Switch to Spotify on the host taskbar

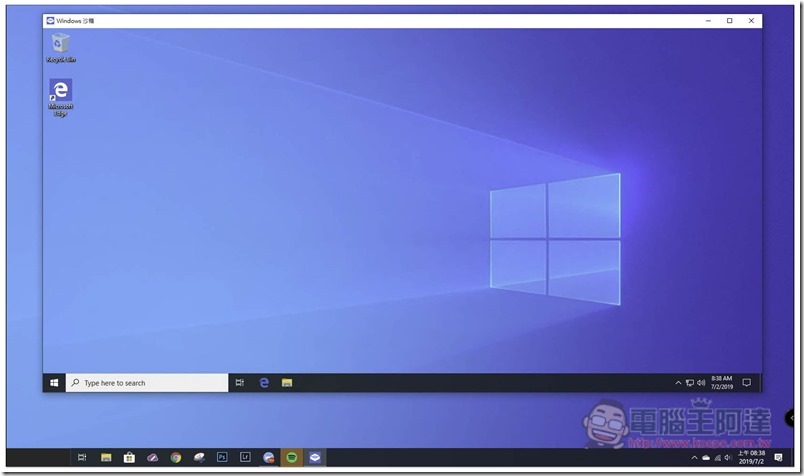291,457
